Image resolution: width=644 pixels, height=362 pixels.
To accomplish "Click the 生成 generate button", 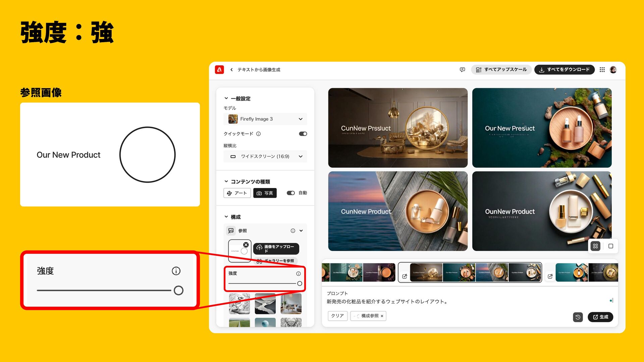I will [600, 317].
